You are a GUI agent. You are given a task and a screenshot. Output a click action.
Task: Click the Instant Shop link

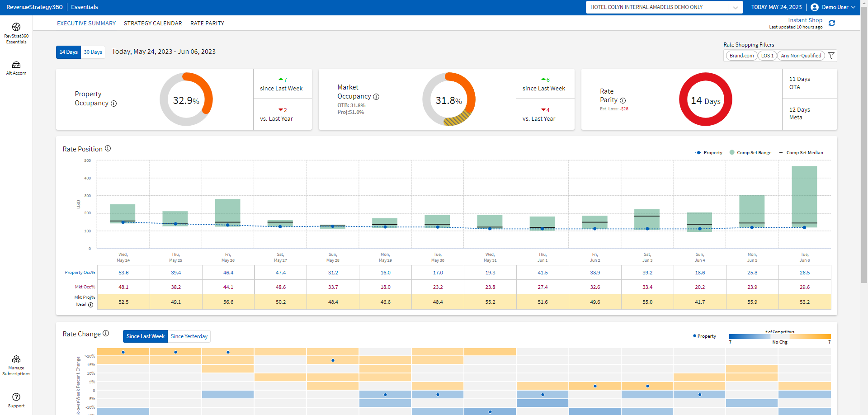[x=805, y=20]
